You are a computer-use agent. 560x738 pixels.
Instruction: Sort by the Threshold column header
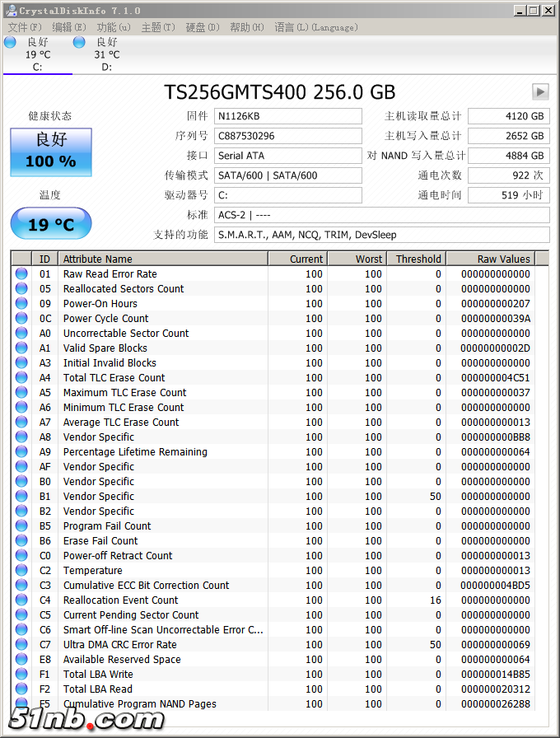click(417, 259)
